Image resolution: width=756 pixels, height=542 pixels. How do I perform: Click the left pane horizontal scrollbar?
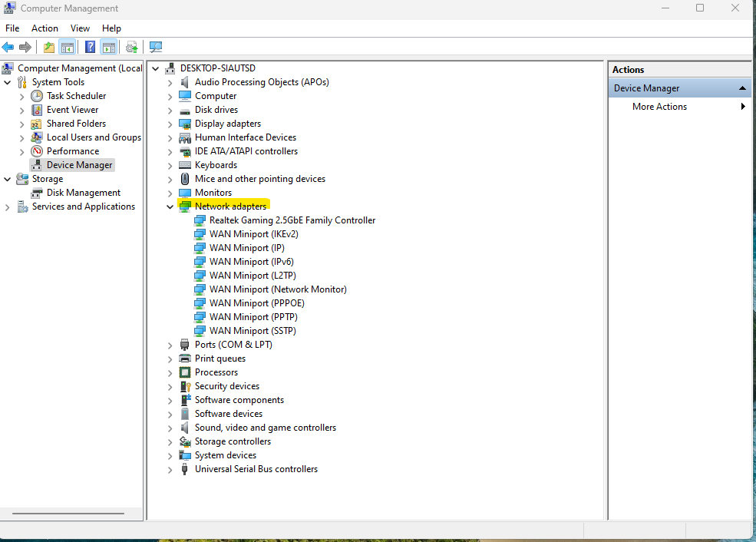[68, 514]
